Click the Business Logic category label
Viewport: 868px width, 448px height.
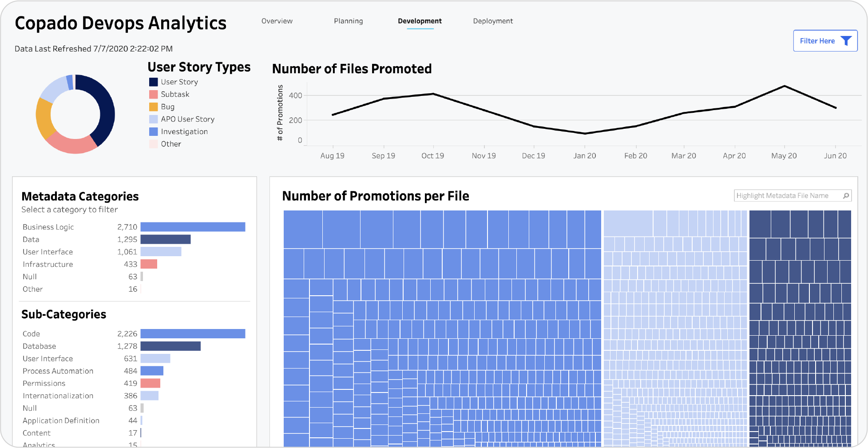click(48, 227)
